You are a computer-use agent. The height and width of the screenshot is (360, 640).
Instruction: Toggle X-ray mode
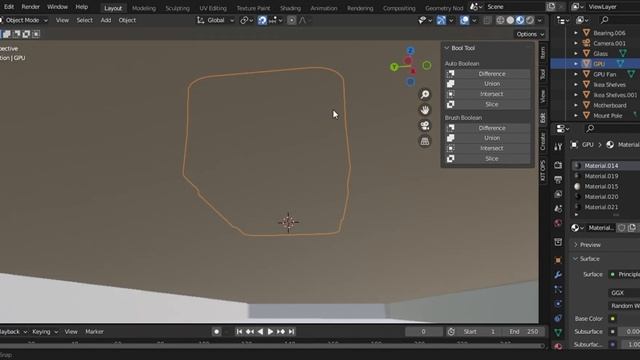[x=487, y=20]
